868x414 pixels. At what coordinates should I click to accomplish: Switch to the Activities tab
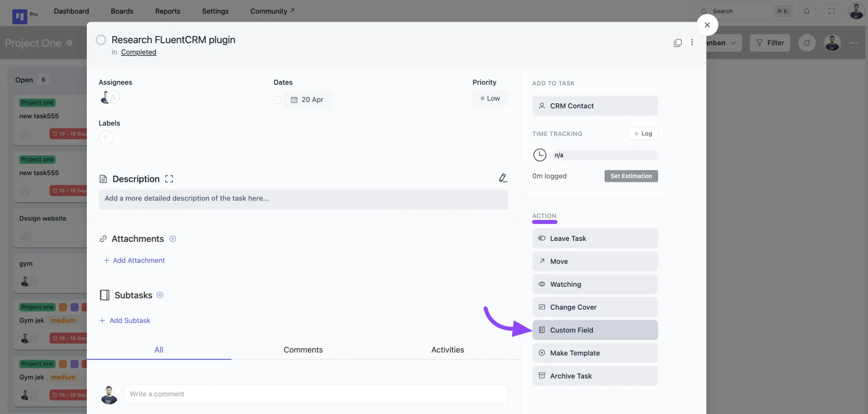click(448, 350)
